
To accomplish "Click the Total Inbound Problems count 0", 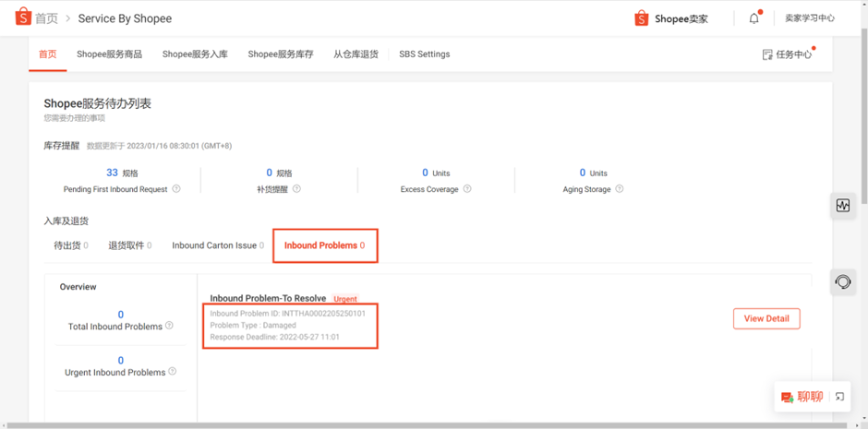I will (x=121, y=315).
